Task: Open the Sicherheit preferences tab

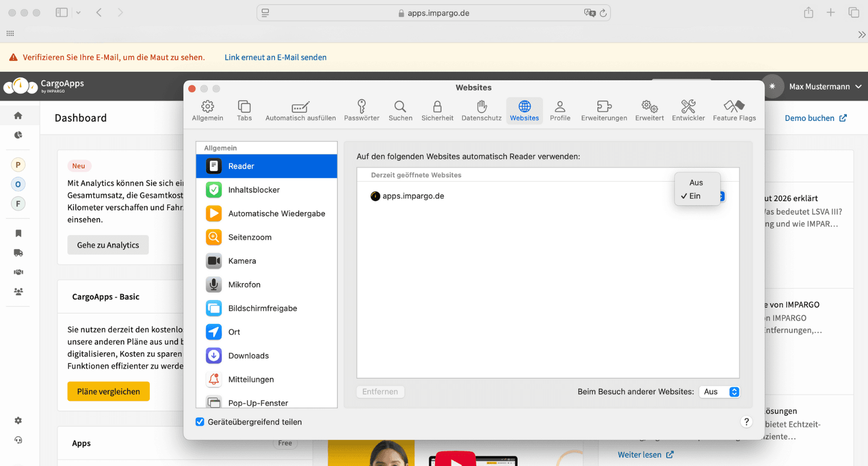Action: coord(437,111)
